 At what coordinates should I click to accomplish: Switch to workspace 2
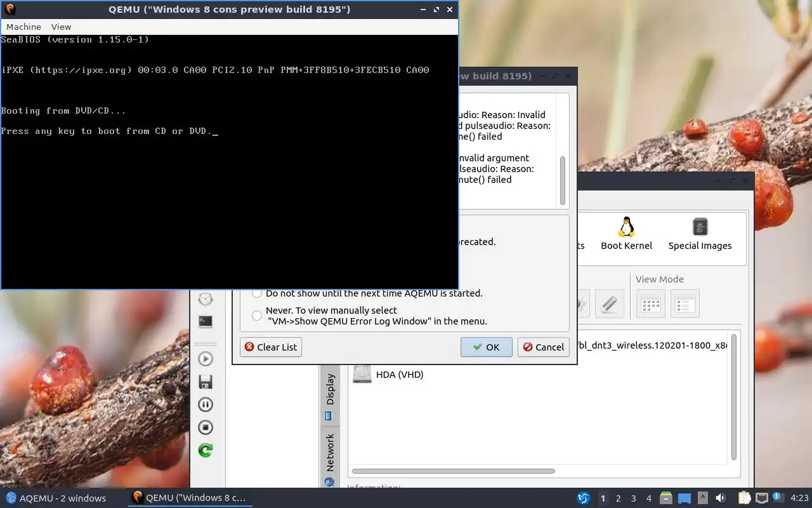(x=618, y=498)
